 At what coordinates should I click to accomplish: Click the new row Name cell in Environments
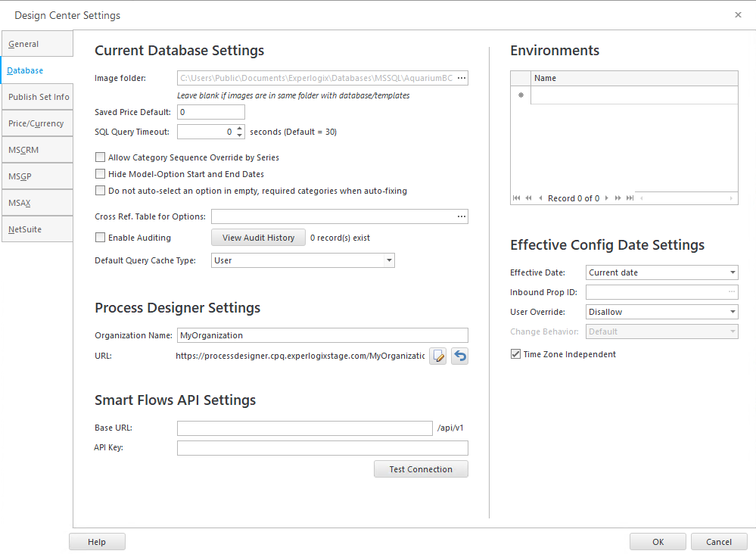point(634,95)
